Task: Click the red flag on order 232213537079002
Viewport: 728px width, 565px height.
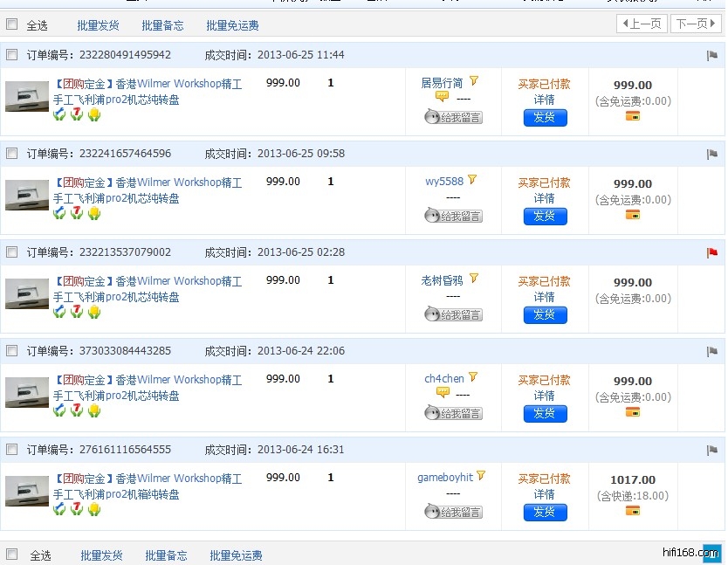Action: point(711,253)
